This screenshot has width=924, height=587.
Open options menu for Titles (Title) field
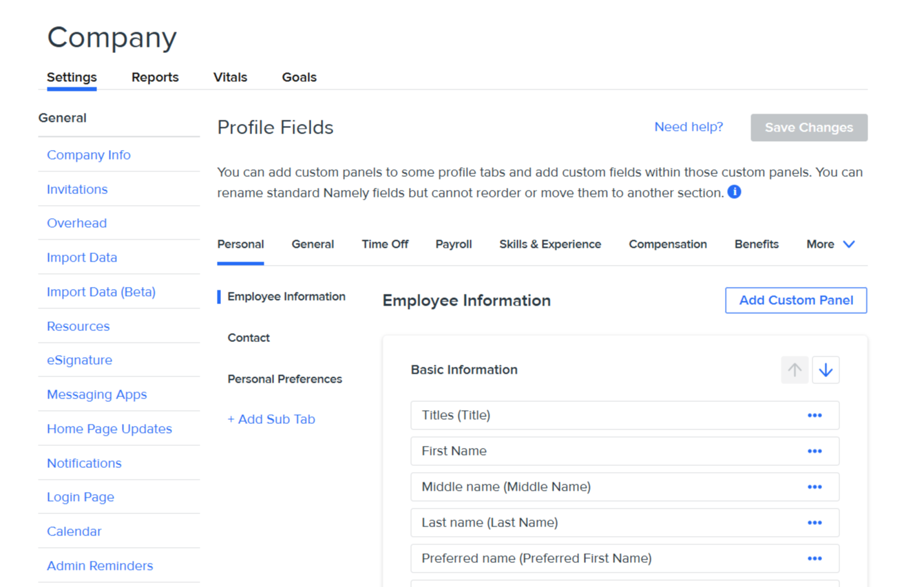[x=815, y=416]
